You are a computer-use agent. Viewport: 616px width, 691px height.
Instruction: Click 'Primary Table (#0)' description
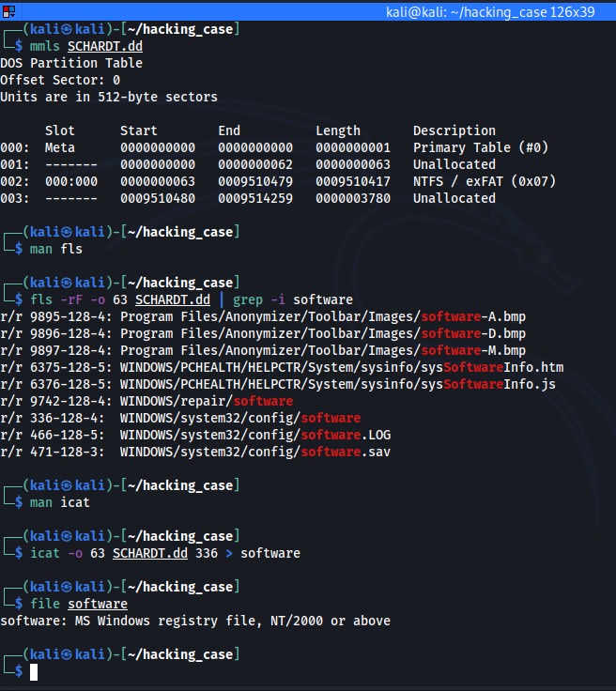481,147
